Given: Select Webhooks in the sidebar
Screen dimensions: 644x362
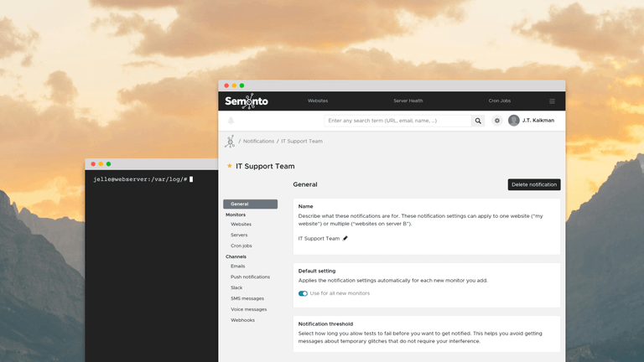Looking at the screenshot, I should pos(242,320).
